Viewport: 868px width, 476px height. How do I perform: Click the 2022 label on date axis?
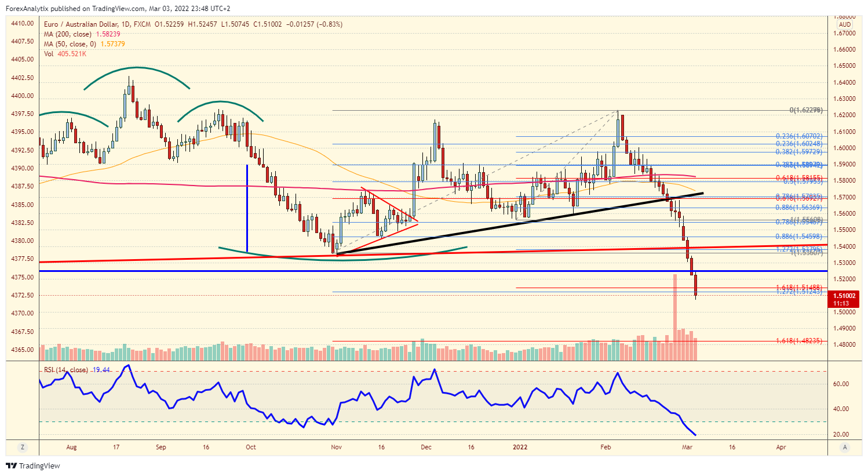pyautogui.click(x=520, y=447)
